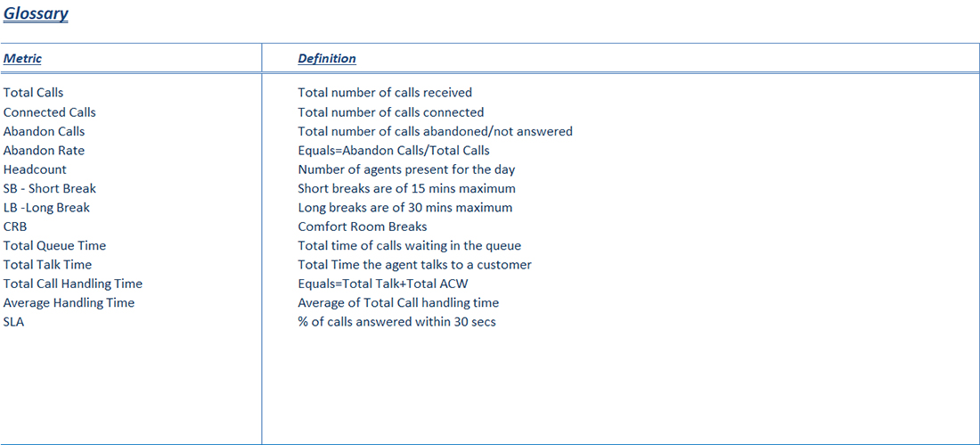
Task: Click the Headcount metric cell
Action: (x=35, y=169)
